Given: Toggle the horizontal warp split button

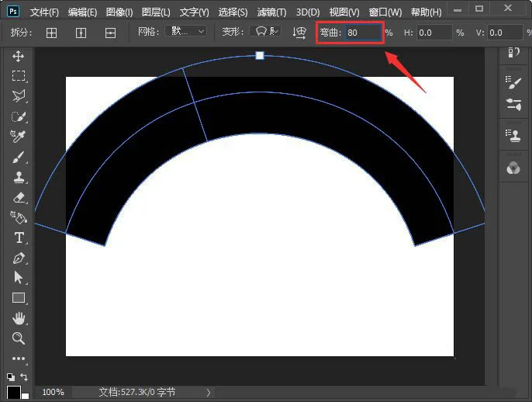Looking at the screenshot, I should (110, 33).
